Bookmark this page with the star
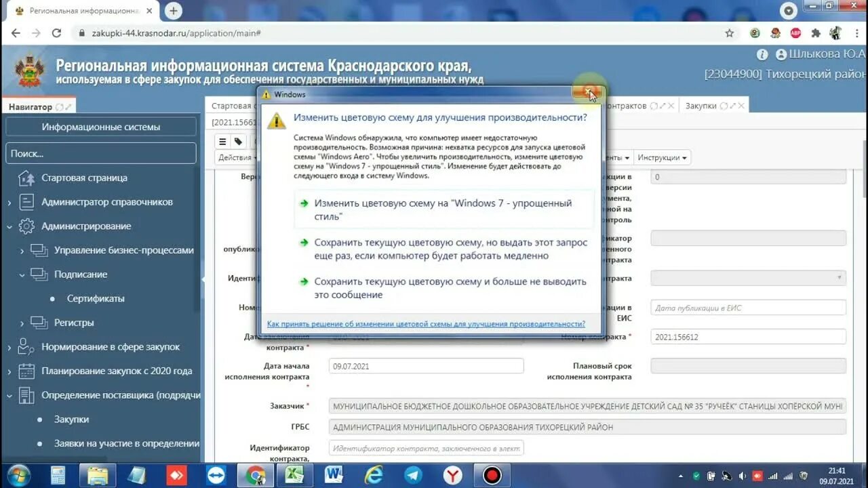 coord(730,33)
